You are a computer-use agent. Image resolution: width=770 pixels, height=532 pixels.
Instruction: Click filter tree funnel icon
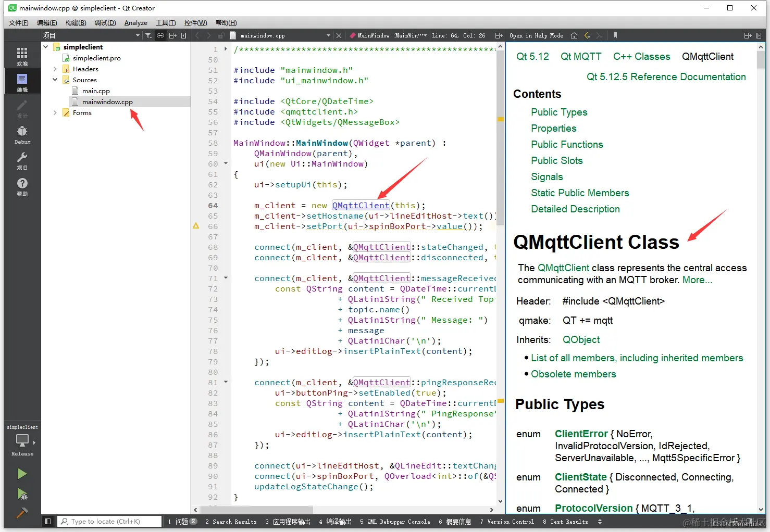[148, 35]
